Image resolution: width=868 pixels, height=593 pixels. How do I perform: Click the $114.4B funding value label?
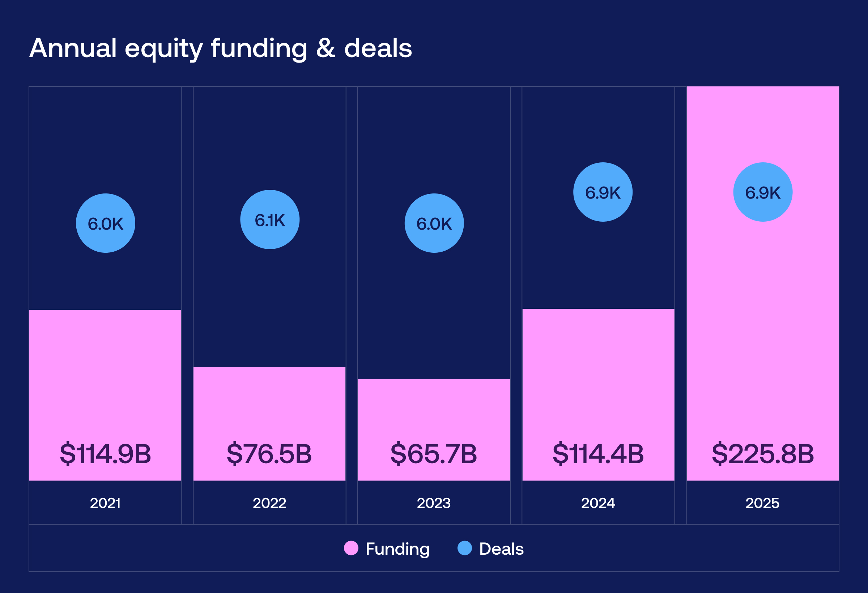click(x=598, y=454)
